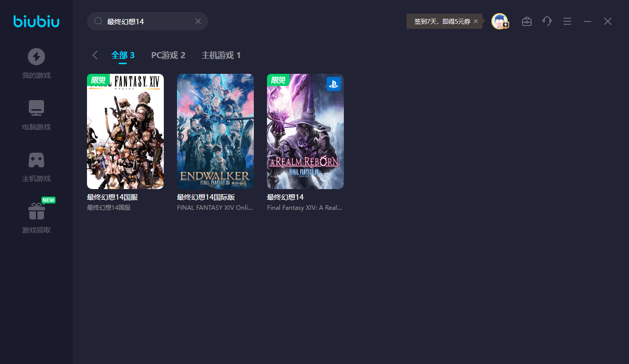
Task: Click 限免 badge on Final Fantasy XIV Online cover
Action: point(98,80)
